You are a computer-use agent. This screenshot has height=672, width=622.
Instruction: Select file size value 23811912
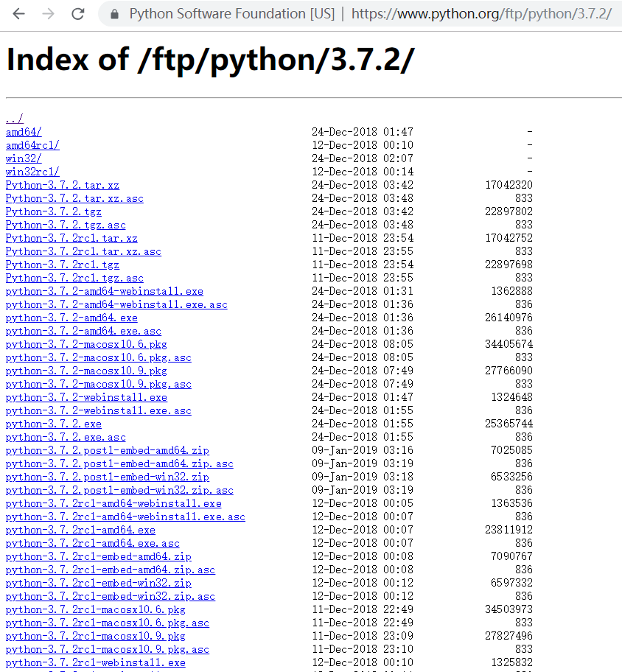509,530
